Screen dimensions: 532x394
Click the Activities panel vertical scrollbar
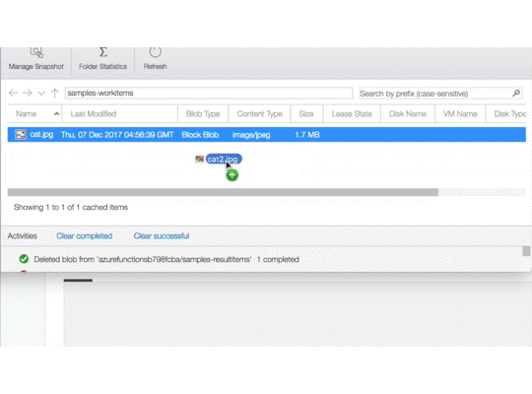coord(526,251)
